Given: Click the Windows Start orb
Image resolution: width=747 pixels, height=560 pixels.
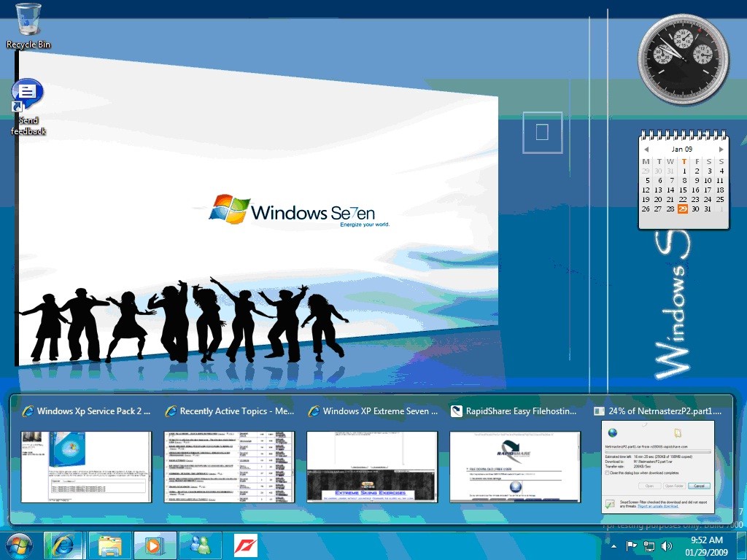Looking at the screenshot, I should click(x=20, y=545).
